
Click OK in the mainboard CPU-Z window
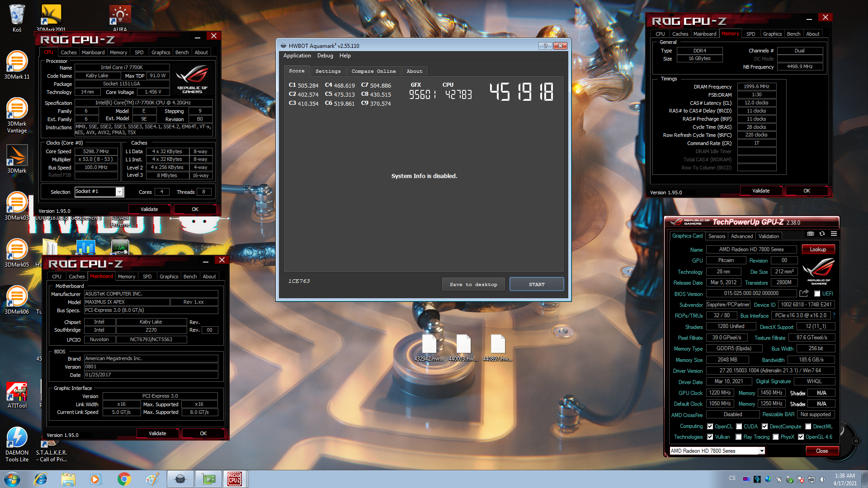[203, 433]
